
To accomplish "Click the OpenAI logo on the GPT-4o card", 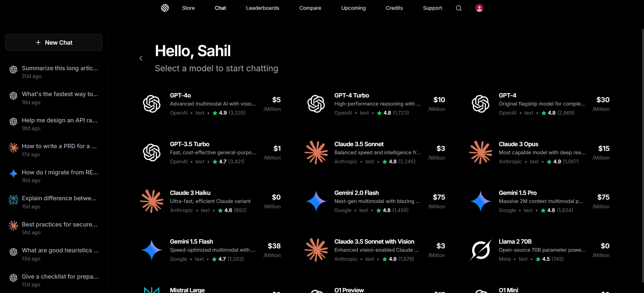I will (x=152, y=103).
